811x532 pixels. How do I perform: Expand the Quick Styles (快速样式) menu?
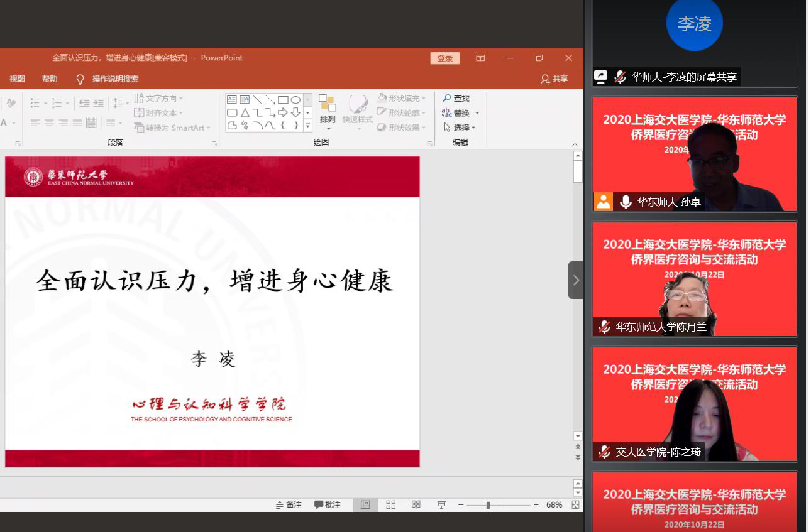point(358,112)
